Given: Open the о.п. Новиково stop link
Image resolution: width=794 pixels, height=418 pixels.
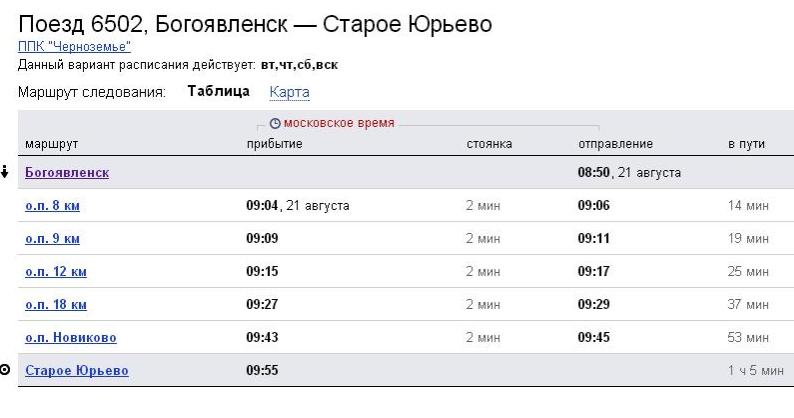Looking at the screenshot, I should pyautogui.click(x=70, y=338).
